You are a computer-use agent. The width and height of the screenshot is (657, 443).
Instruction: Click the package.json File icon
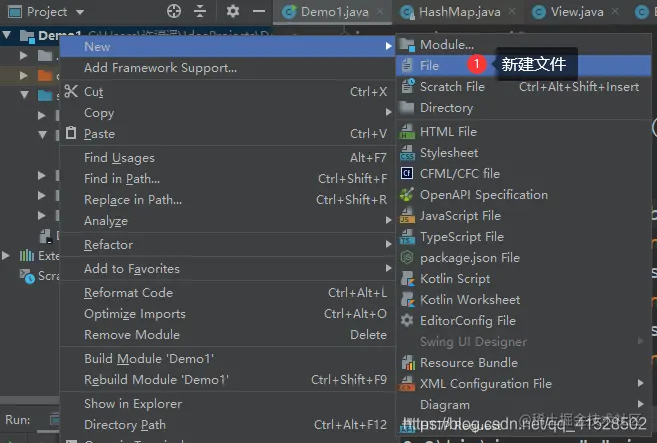[407, 257]
